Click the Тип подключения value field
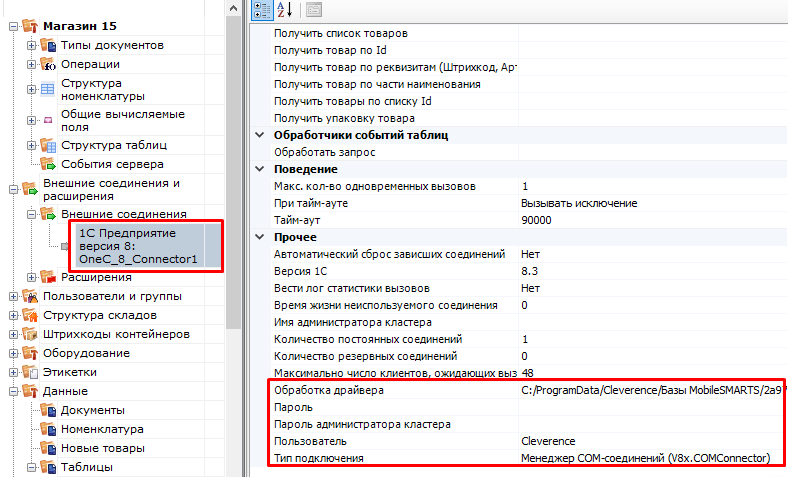This screenshot has width=788, height=477. (x=651, y=458)
